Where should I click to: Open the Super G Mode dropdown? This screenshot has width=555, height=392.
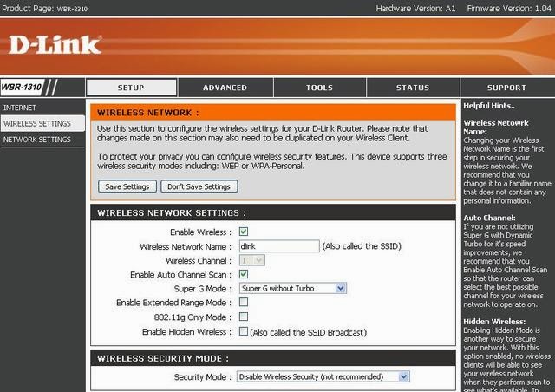(293, 288)
